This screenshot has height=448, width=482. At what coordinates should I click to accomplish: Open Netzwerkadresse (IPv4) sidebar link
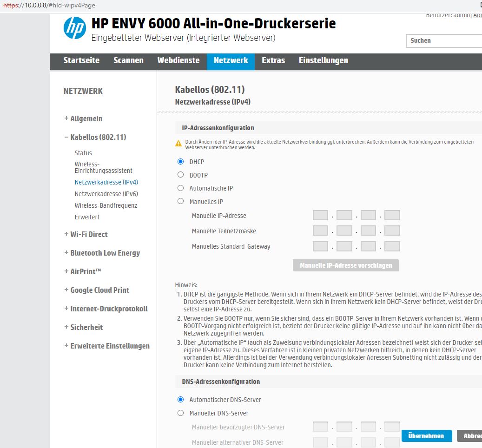click(106, 182)
